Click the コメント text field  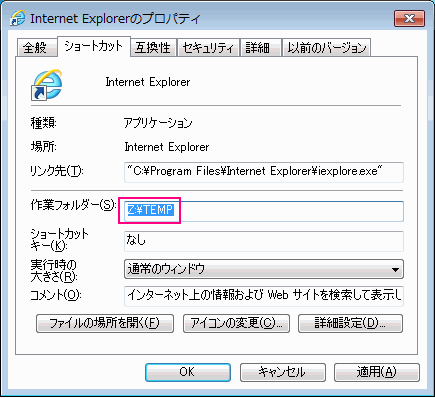tap(264, 296)
